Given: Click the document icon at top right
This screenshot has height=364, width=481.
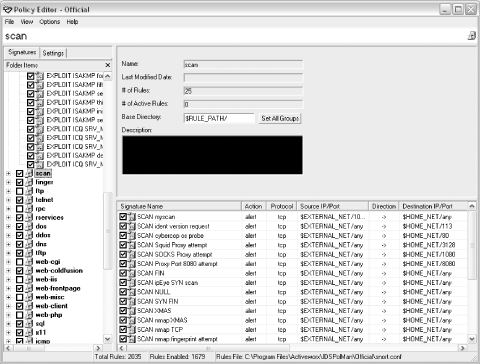Looking at the screenshot, I should tap(472, 36).
